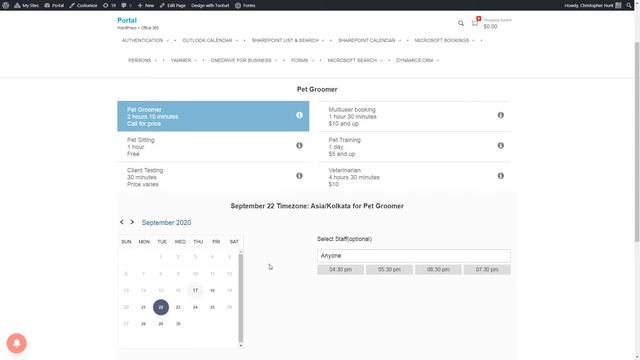Image resolution: width=640 pixels, height=360 pixels.
Task: Show info for Pet Groomer service
Action: click(x=299, y=115)
